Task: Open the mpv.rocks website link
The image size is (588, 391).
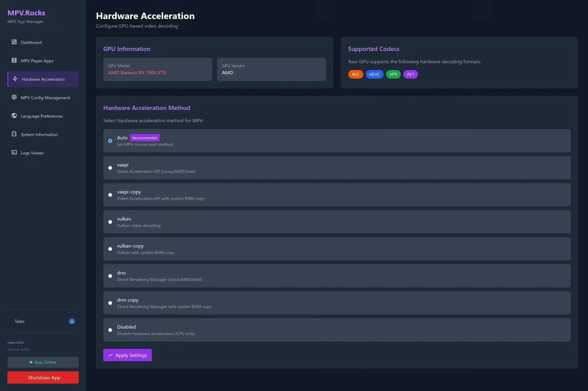Action: click(16, 342)
